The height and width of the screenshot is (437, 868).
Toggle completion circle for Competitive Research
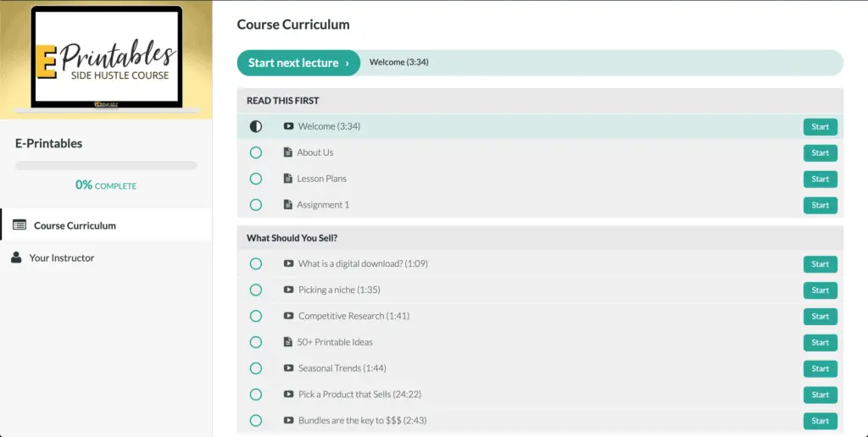pos(256,316)
